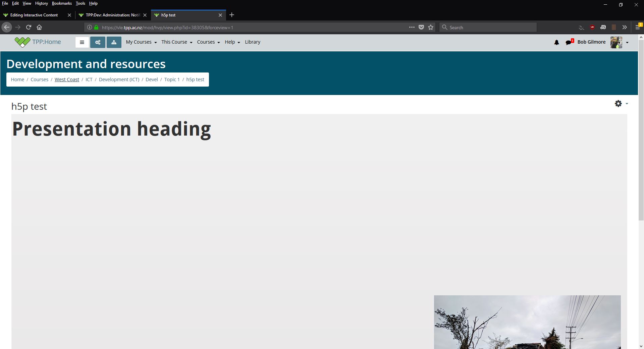Click the TPP:Home logo
The height and width of the screenshot is (349, 644).
point(38,42)
